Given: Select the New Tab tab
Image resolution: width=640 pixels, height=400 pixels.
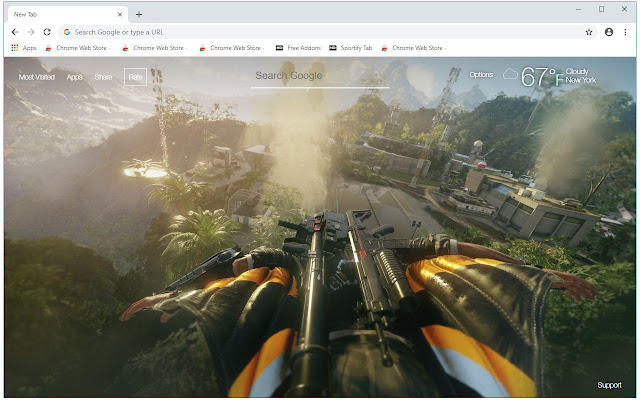Looking at the screenshot, I should tap(67, 14).
